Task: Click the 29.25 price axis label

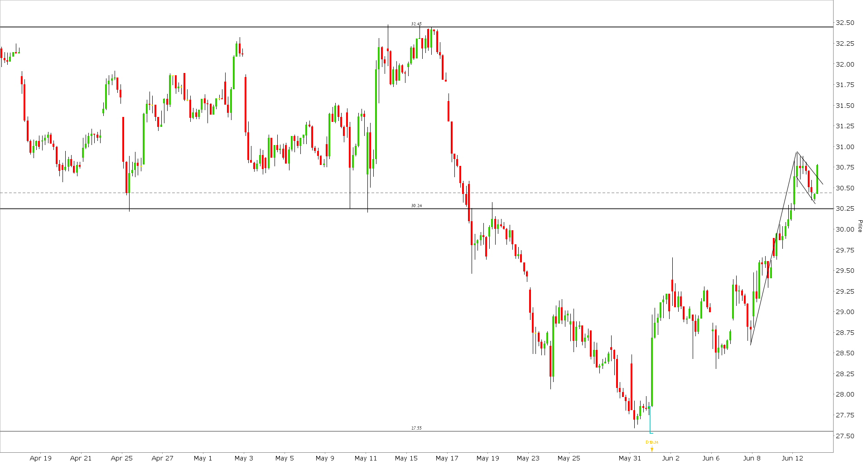Action: [845, 291]
